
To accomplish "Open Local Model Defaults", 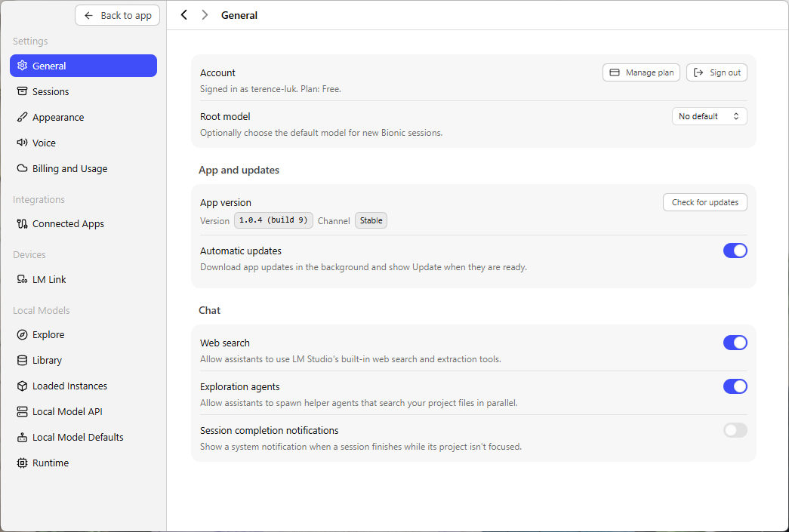I will [84, 438].
